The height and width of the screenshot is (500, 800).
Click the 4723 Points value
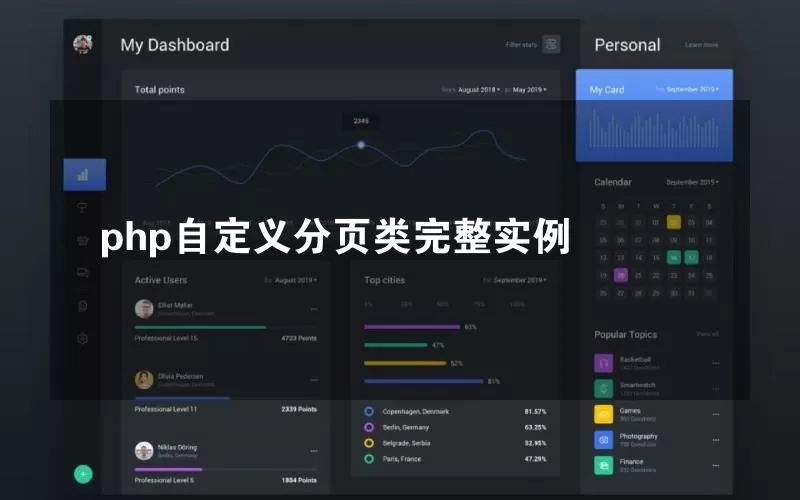click(299, 338)
